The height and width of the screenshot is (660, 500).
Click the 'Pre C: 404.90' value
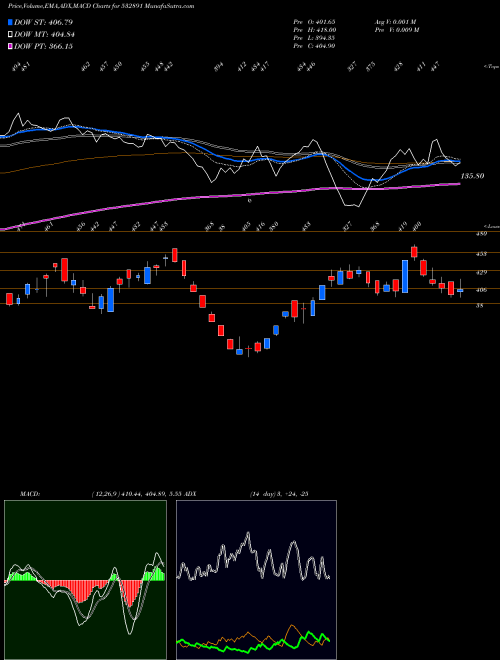[314, 46]
